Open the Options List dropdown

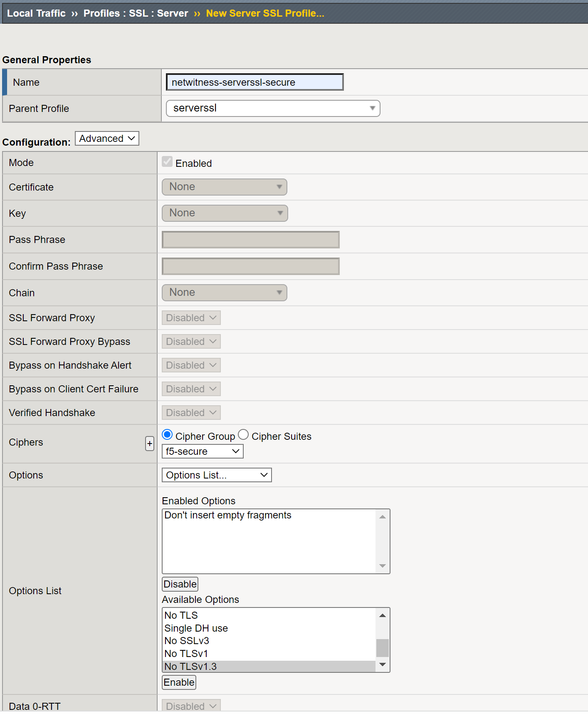(x=217, y=475)
